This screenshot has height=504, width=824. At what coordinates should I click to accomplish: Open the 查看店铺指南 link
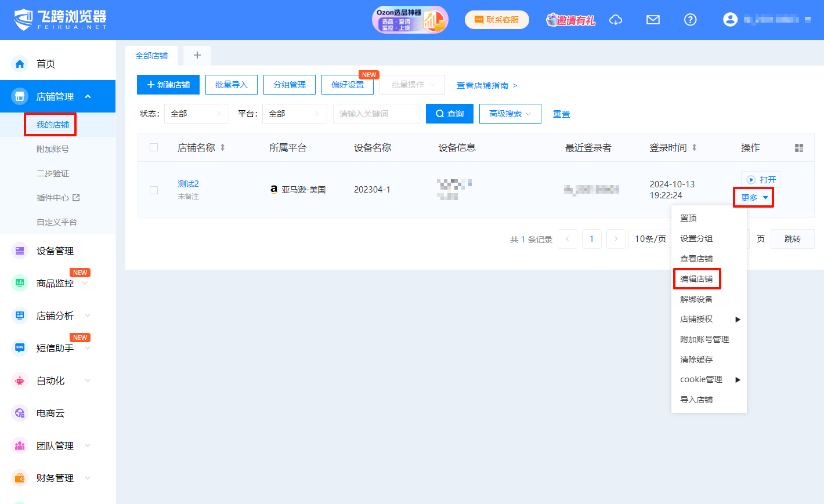pyautogui.click(x=486, y=85)
